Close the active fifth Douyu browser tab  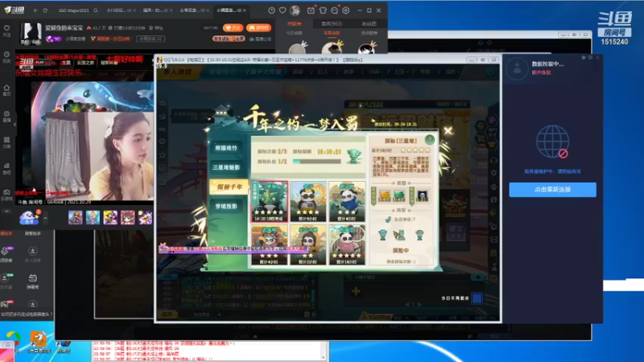pyautogui.click(x=245, y=10)
